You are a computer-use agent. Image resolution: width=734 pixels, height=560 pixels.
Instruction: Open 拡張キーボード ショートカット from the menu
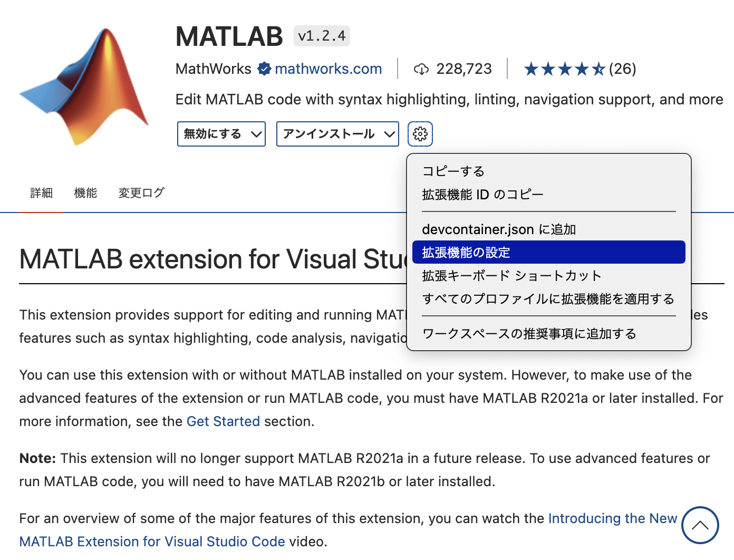coord(511,275)
